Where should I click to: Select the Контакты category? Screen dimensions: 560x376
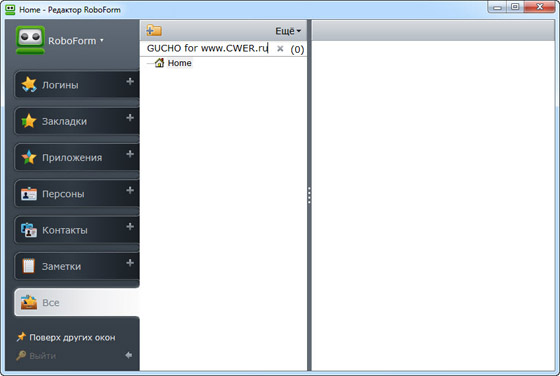click(76, 230)
